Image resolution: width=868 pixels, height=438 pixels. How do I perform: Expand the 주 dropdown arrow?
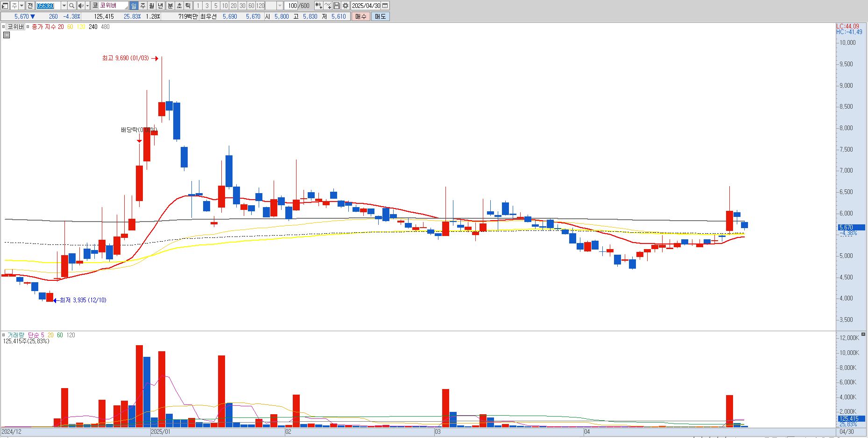click(x=21, y=6)
